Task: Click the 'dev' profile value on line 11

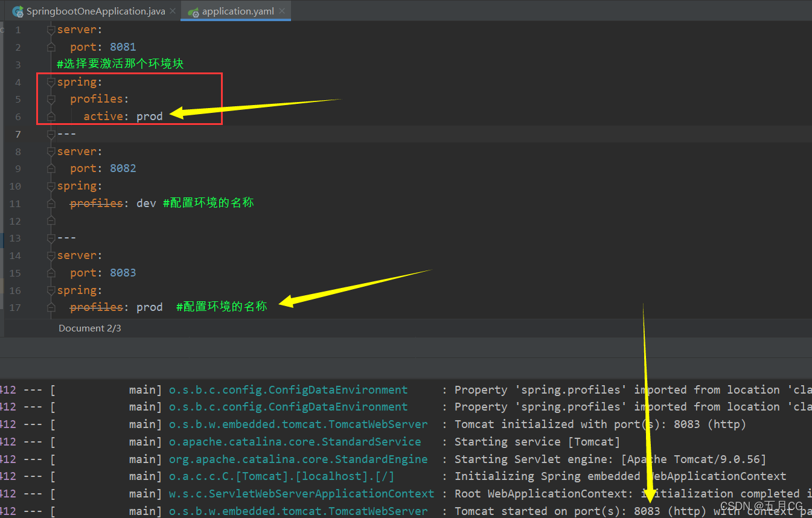Action: pos(146,203)
